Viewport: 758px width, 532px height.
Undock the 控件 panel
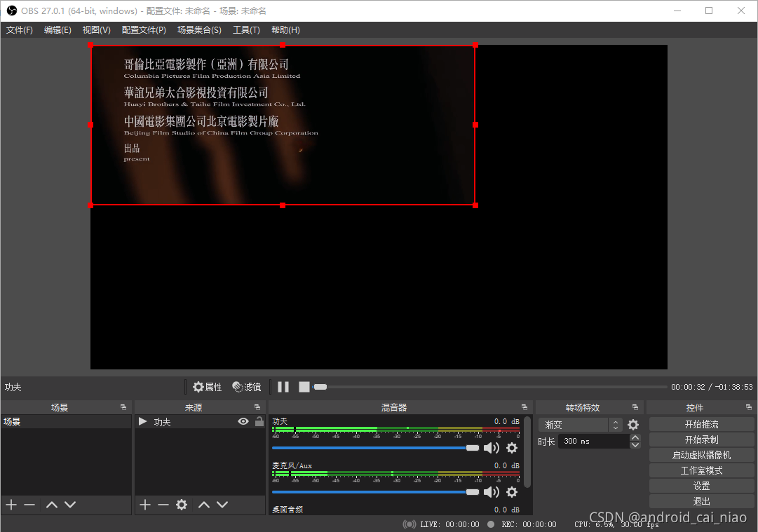click(749, 407)
